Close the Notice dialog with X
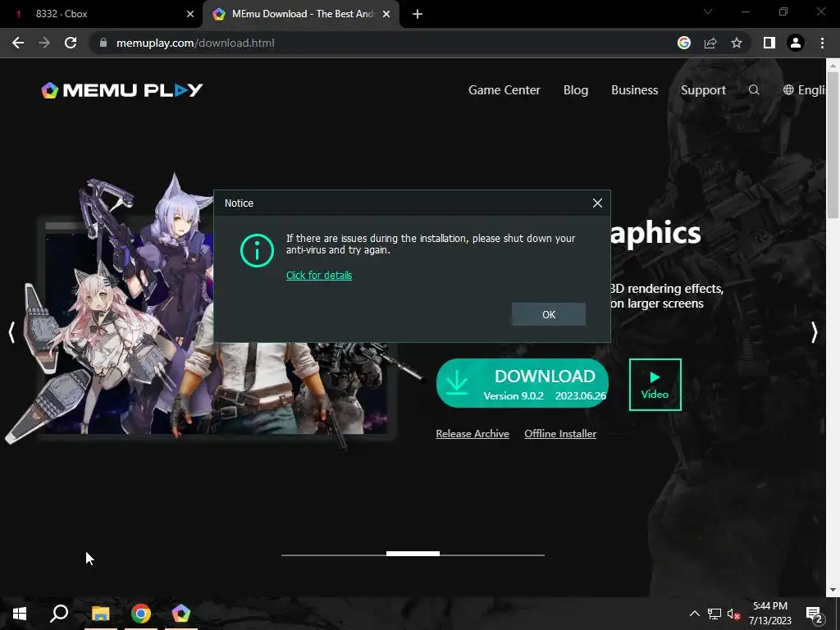The width and height of the screenshot is (840, 630). pyautogui.click(x=597, y=203)
